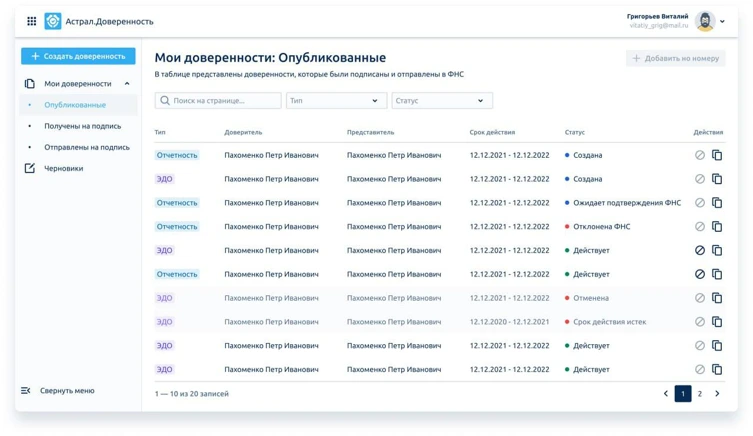
Task: Copy the Отклонена ФНС row document
Action: click(717, 227)
